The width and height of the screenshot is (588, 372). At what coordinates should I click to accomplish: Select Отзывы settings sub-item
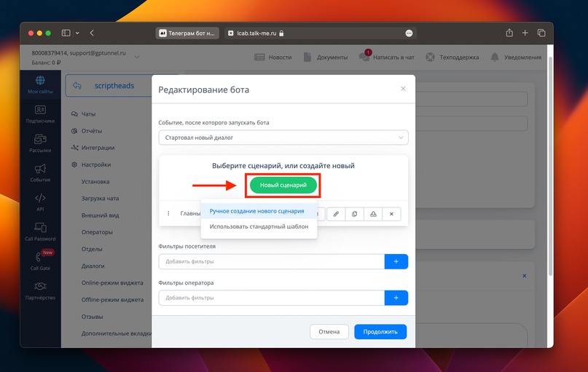[92, 317]
